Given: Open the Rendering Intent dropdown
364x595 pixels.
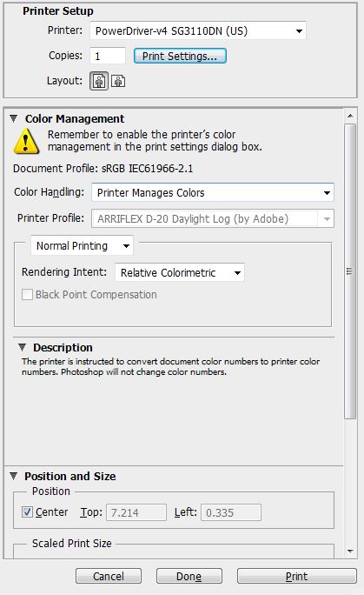Looking at the screenshot, I should pyautogui.click(x=180, y=272).
